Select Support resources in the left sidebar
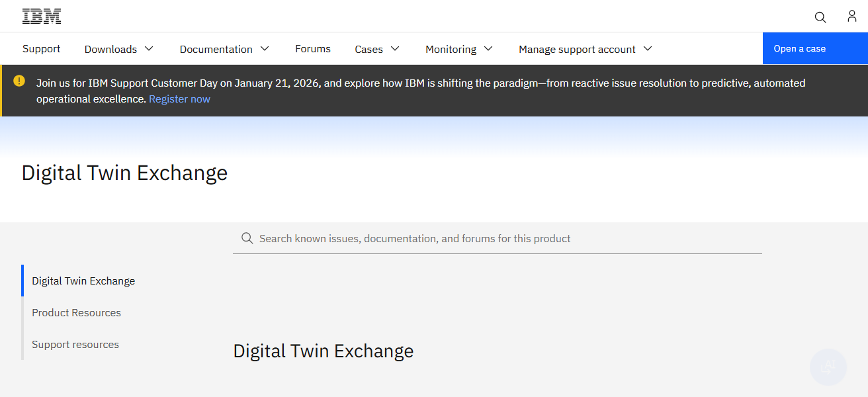This screenshot has height=397, width=868. click(75, 344)
